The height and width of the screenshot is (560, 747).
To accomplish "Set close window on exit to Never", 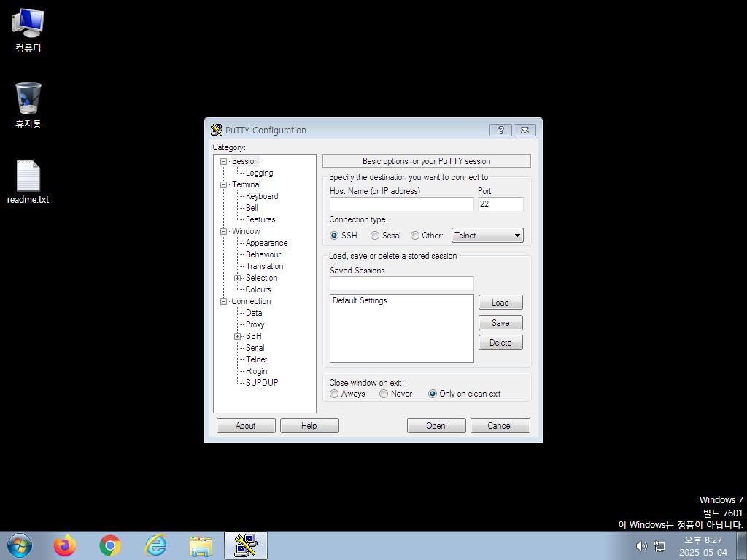I will pos(396,394).
